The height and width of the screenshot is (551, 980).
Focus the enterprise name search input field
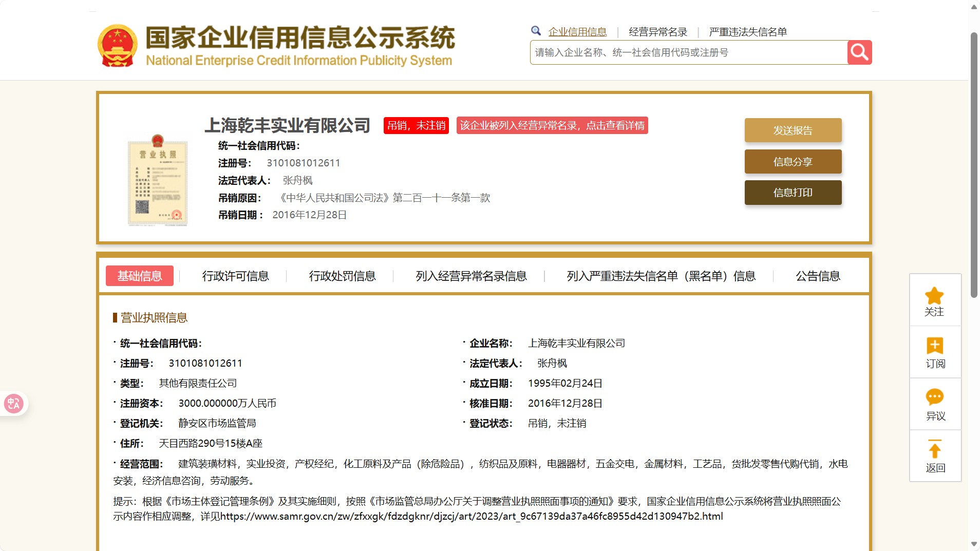point(688,52)
